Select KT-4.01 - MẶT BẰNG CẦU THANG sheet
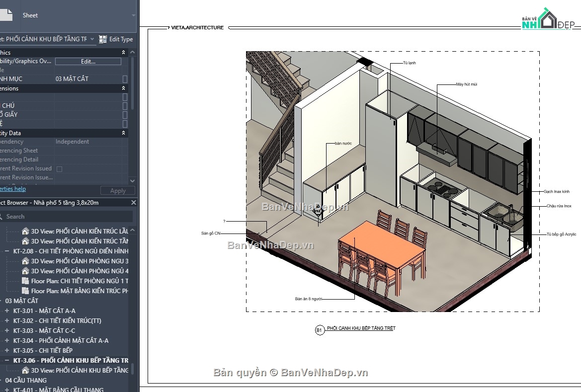 click(x=59, y=389)
